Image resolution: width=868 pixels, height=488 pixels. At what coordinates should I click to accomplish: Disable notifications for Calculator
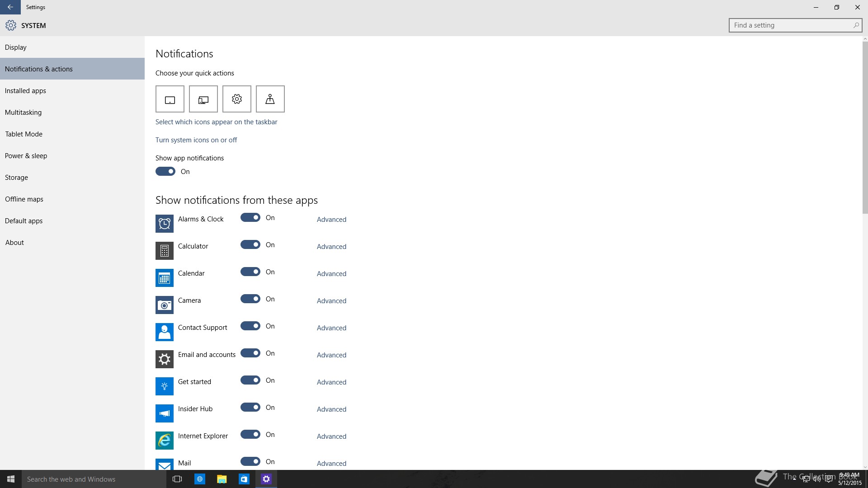pos(250,244)
